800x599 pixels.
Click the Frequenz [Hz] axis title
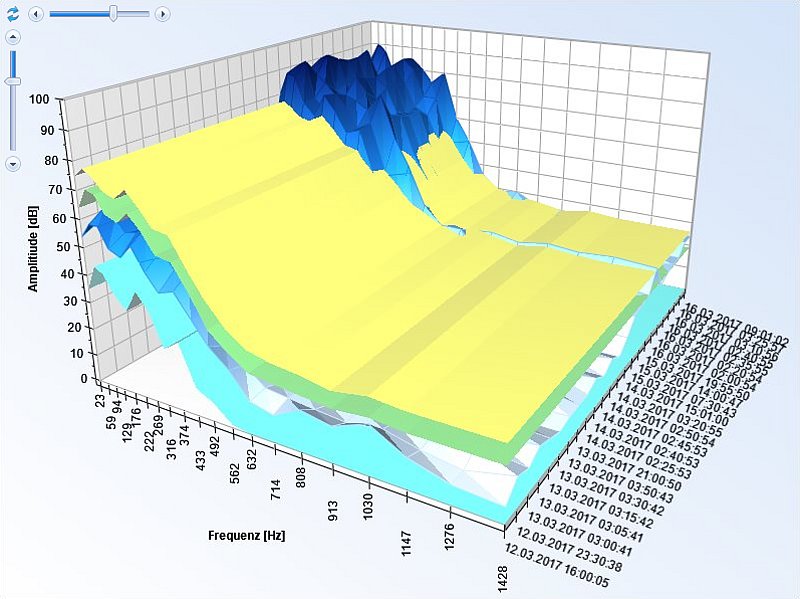click(246, 536)
